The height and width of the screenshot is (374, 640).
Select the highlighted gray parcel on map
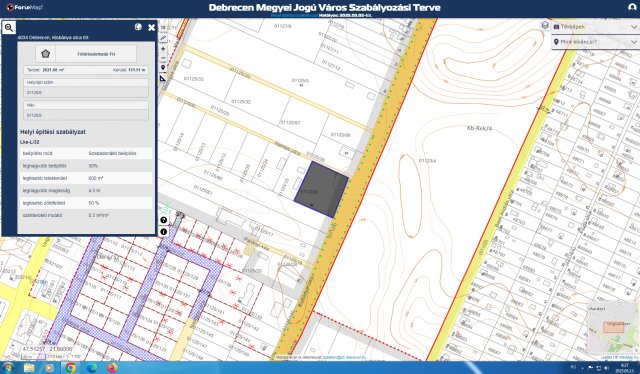[321, 189]
